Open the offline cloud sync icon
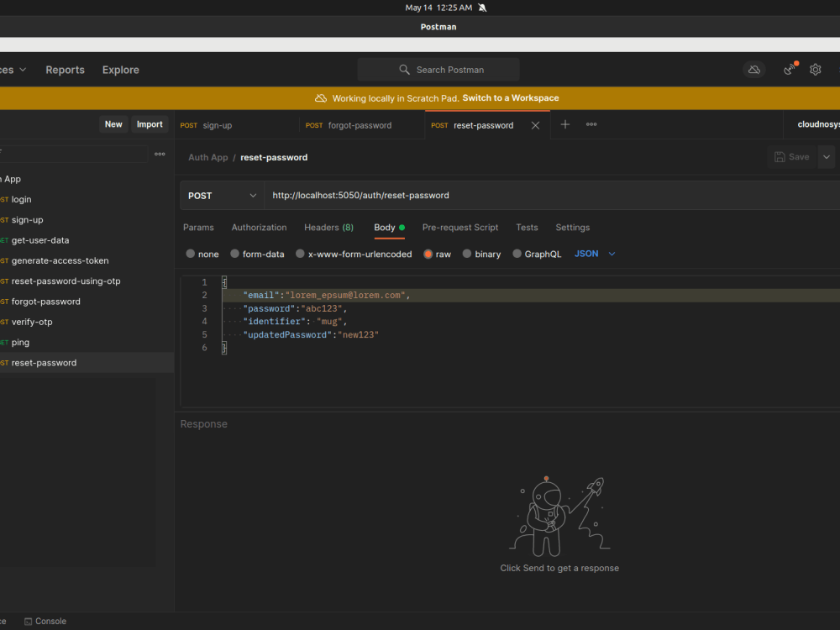 [753, 70]
